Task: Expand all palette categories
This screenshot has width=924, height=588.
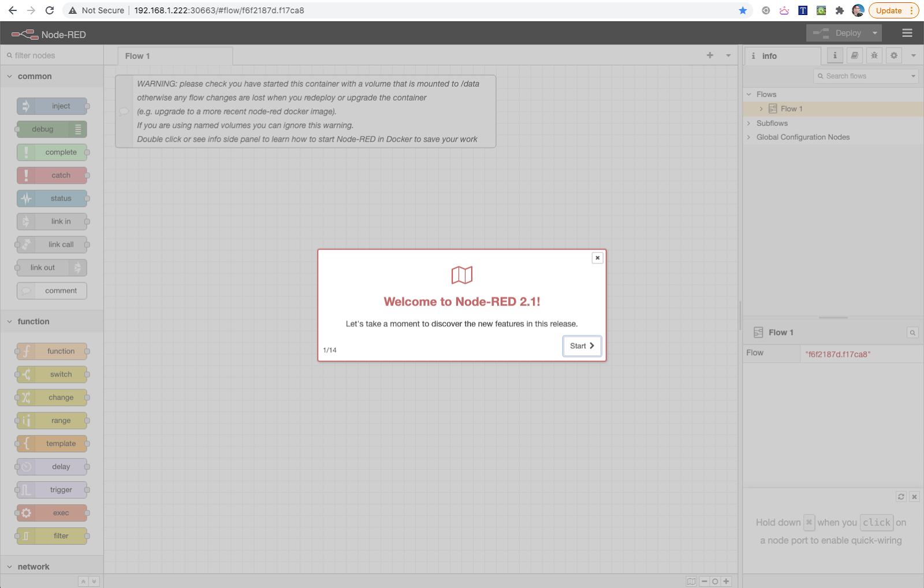Action: 94,582
